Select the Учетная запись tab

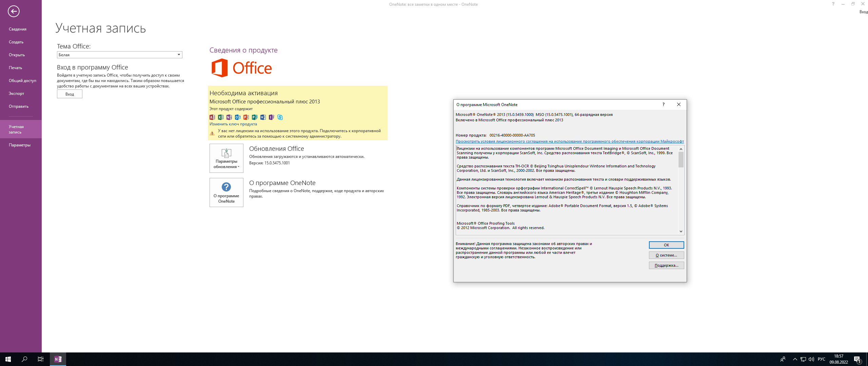click(x=21, y=129)
